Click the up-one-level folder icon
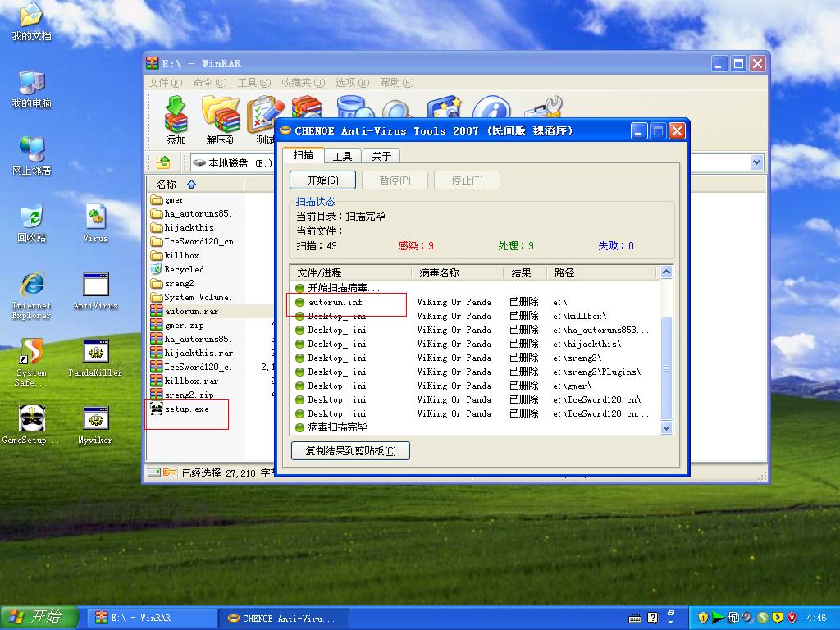This screenshot has width=840, height=630. (x=163, y=162)
